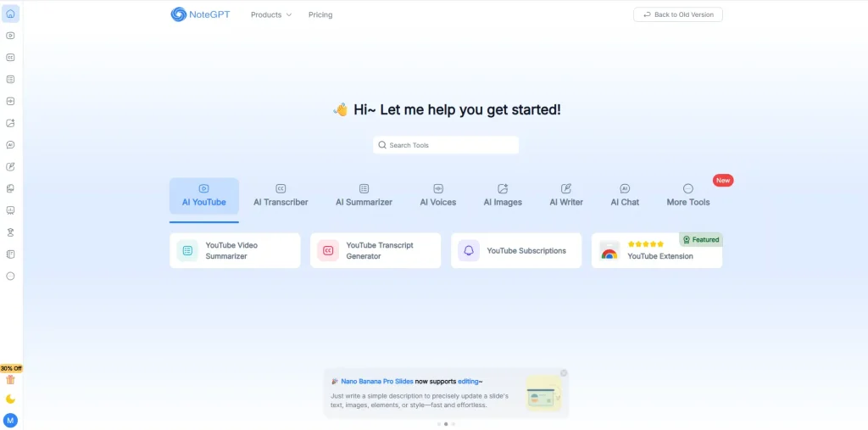Viewport: 868px width, 430px height.
Task: Open the featured YouTube Extension card
Action: [x=657, y=252]
